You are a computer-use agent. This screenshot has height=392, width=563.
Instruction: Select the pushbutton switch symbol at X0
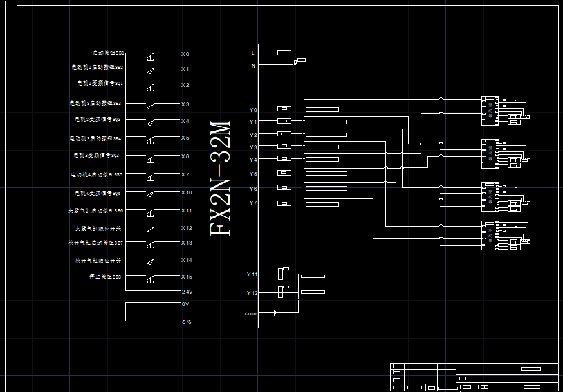151,56
